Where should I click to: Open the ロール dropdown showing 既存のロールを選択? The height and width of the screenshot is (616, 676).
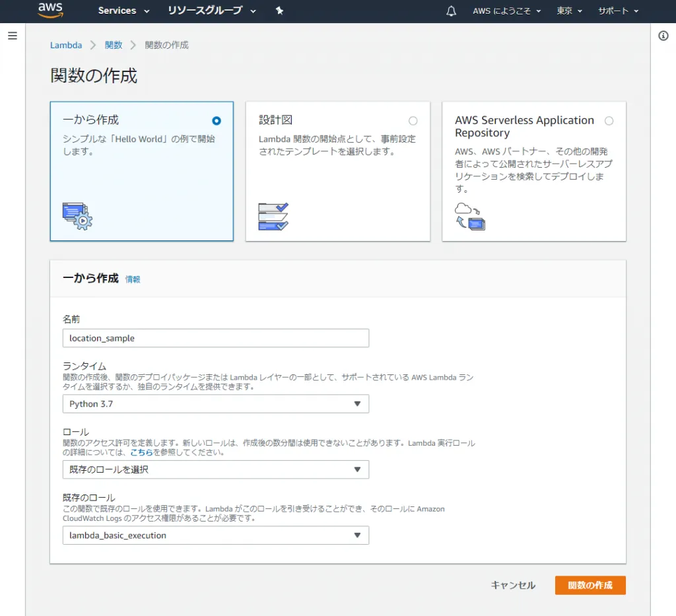point(215,469)
